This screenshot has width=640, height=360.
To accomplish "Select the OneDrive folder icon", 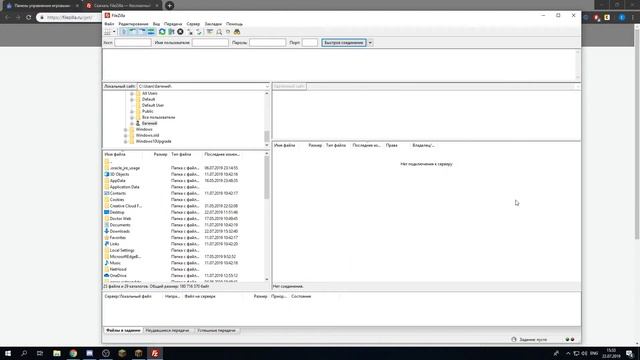I will [107, 276].
